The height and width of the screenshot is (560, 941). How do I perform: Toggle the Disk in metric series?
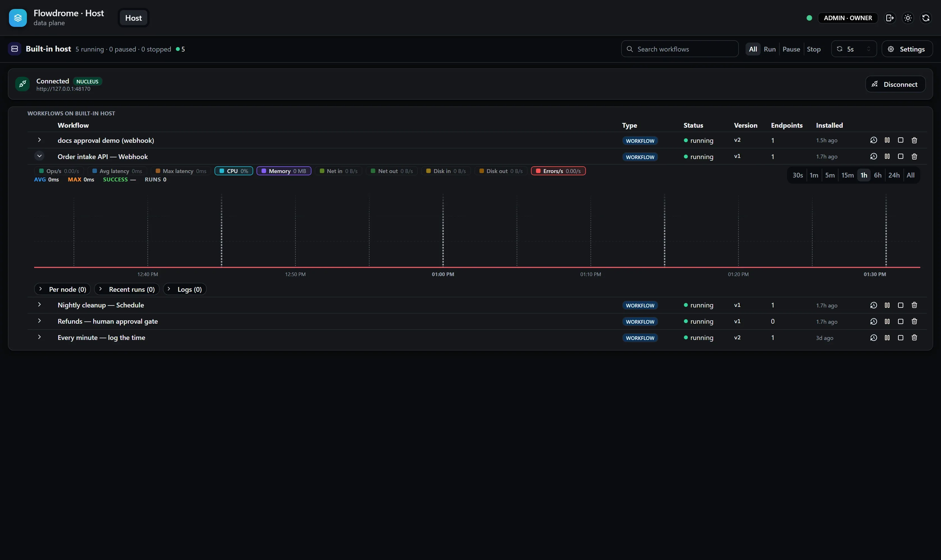[x=446, y=171]
